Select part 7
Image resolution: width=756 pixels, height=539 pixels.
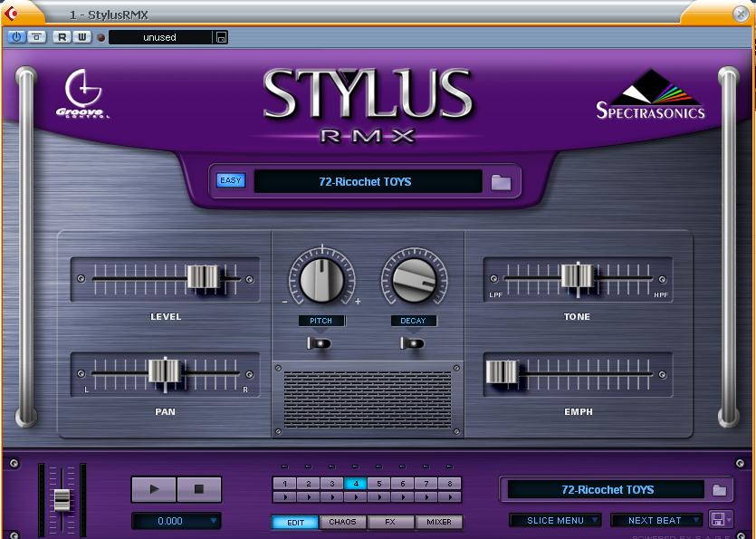pyautogui.click(x=426, y=484)
